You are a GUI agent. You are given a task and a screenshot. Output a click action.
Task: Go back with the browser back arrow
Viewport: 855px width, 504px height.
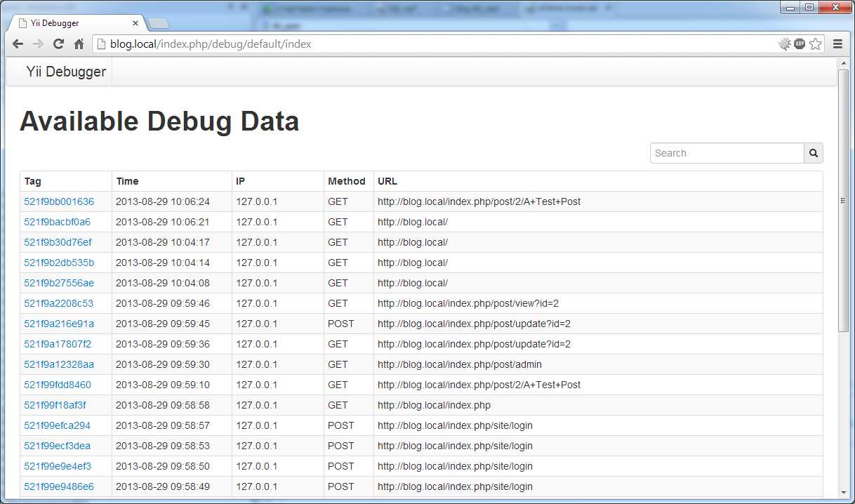point(18,44)
